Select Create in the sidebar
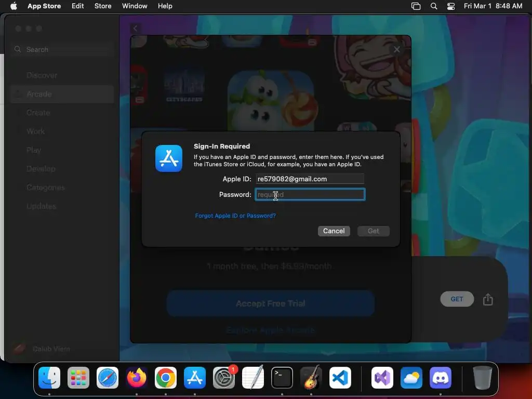This screenshot has width=532, height=399. coord(62,113)
